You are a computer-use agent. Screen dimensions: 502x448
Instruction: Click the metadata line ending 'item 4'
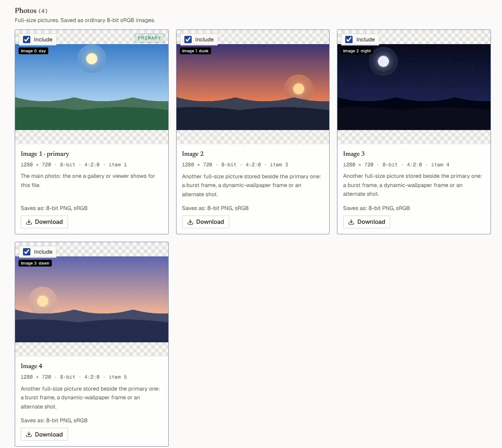[x=396, y=165]
